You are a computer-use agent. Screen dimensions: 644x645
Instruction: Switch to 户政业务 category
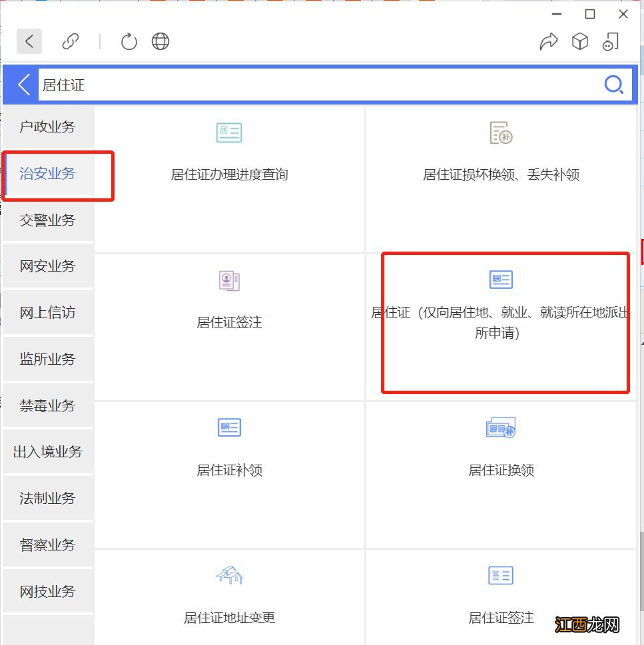tap(48, 127)
